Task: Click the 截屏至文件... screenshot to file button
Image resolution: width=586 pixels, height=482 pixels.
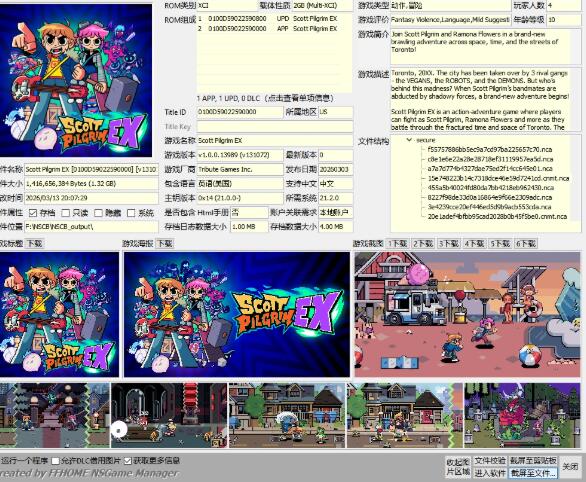Action: tap(533, 473)
